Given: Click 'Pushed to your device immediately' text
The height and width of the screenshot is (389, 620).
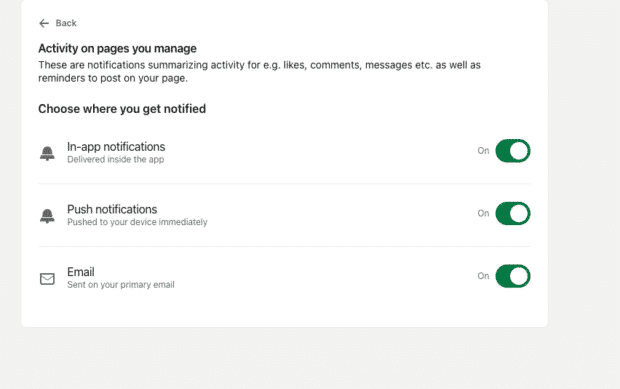Looking at the screenshot, I should [137, 222].
